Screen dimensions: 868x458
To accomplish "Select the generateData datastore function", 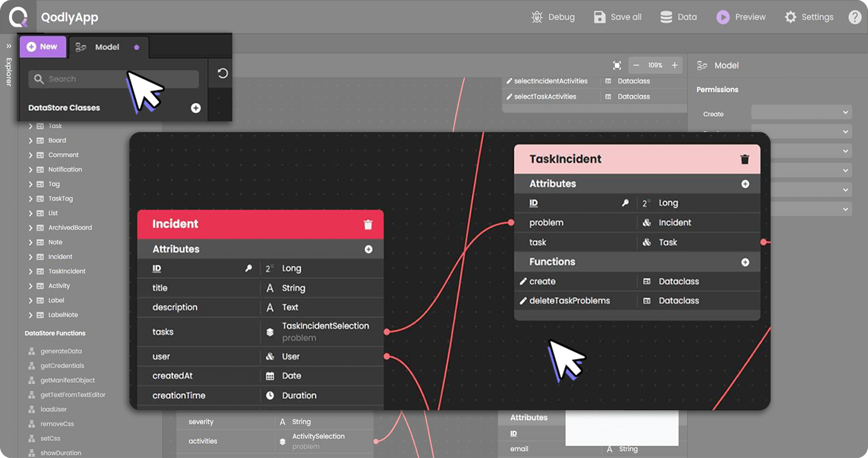I will coord(61,351).
